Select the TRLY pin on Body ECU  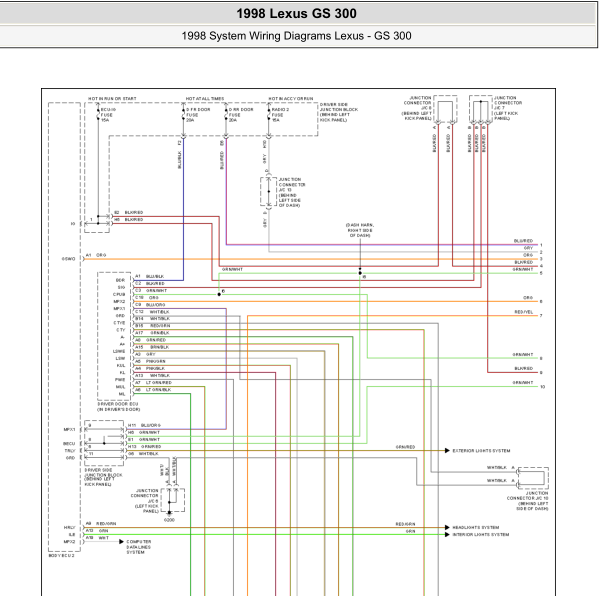point(70,451)
